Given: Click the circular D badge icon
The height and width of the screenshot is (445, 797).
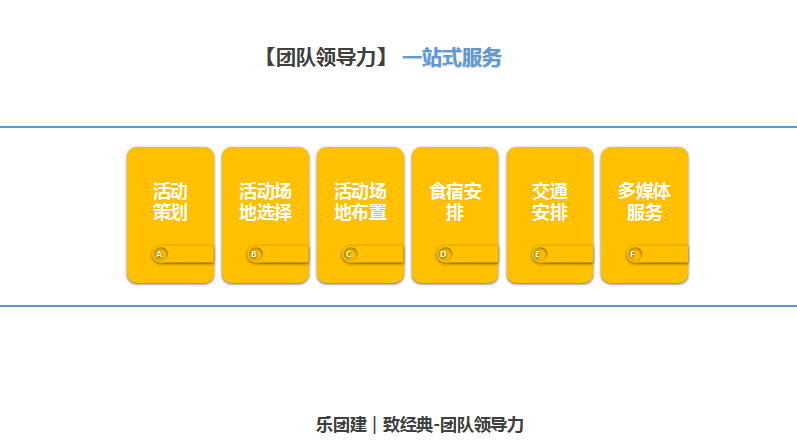Looking at the screenshot, I should (x=444, y=254).
